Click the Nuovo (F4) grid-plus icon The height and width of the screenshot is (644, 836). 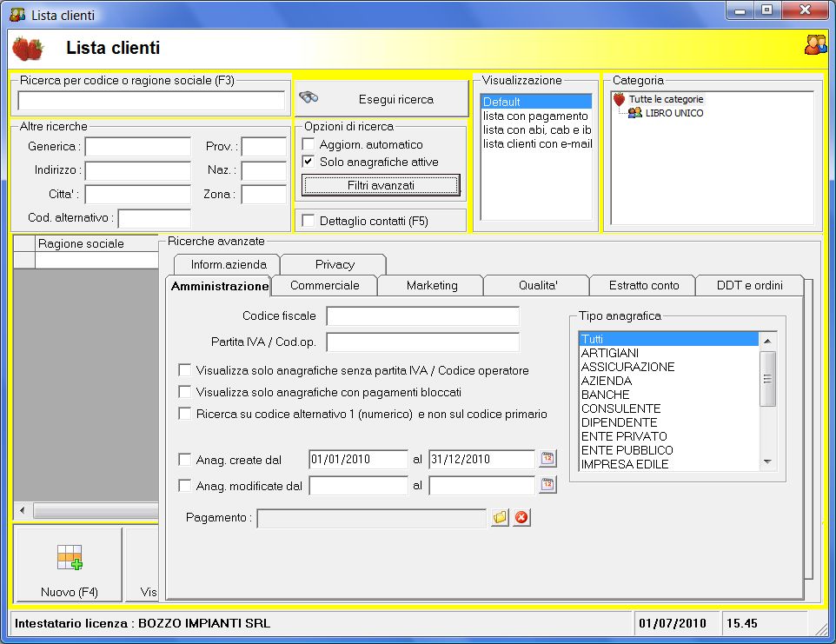[x=70, y=557]
